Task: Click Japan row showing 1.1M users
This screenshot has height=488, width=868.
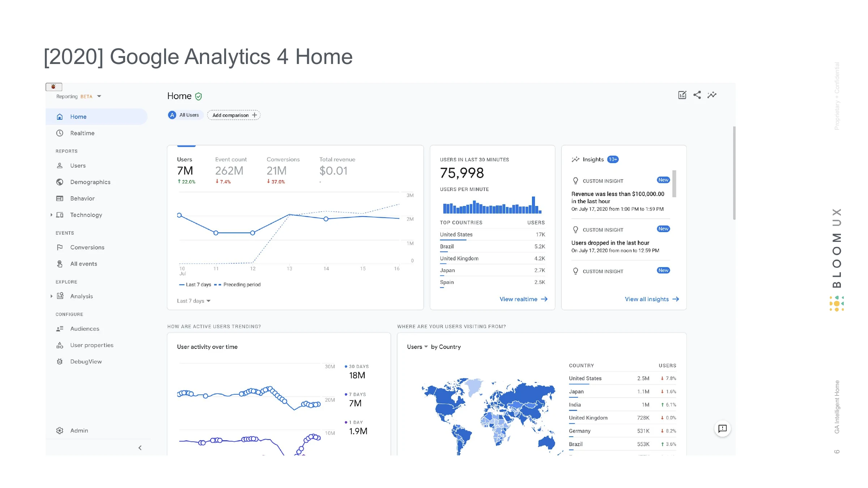Action: [622, 391]
